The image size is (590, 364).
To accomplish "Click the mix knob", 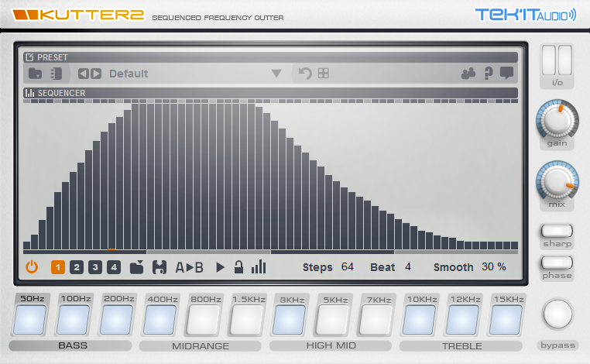I will [557, 180].
